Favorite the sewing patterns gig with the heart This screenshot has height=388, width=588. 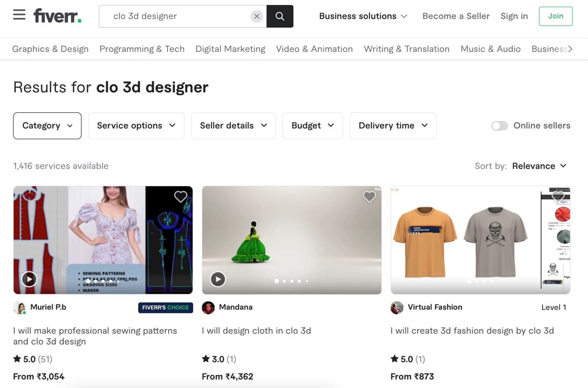[180, 196]
